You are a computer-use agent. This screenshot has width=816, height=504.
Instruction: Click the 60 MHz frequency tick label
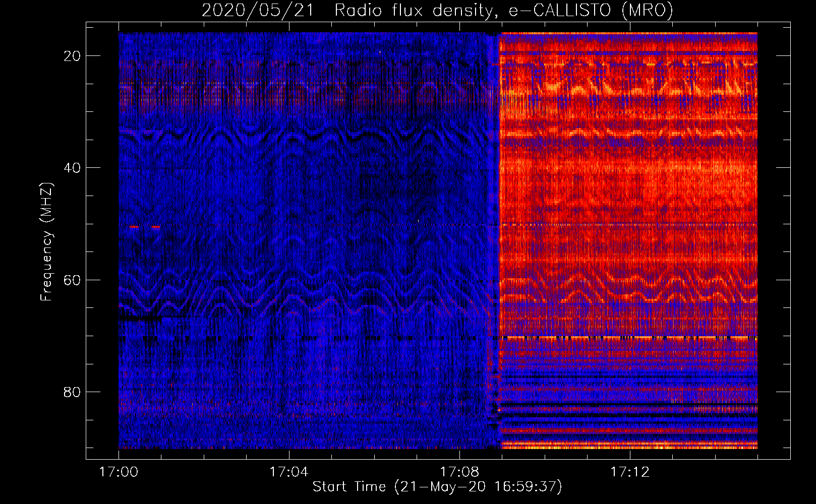[x=72, y=280]
